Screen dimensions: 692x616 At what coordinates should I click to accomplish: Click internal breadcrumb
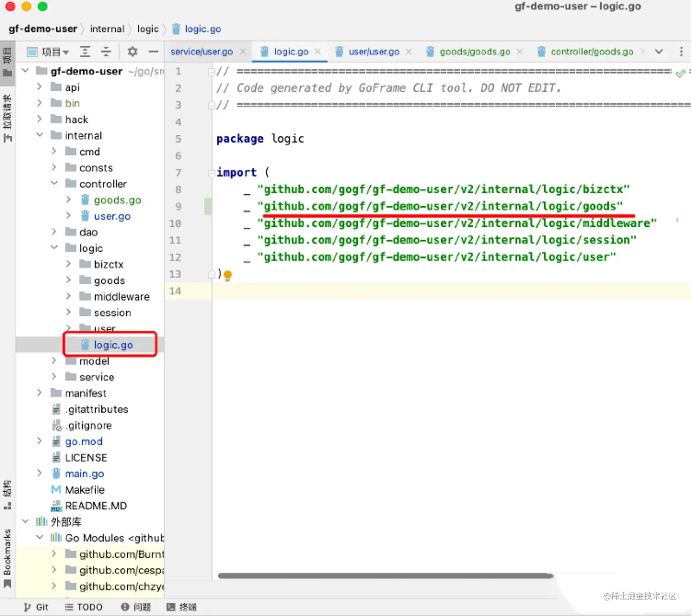[107, 29]
